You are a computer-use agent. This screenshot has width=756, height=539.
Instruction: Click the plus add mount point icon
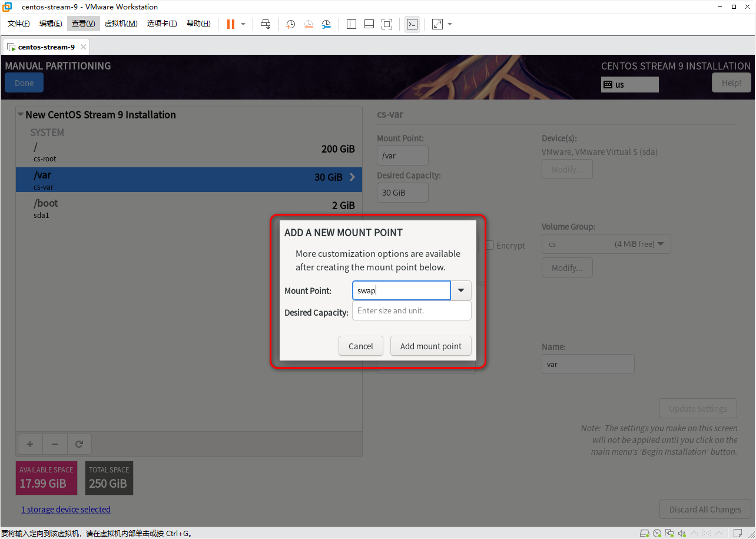(x=31, y=444)
